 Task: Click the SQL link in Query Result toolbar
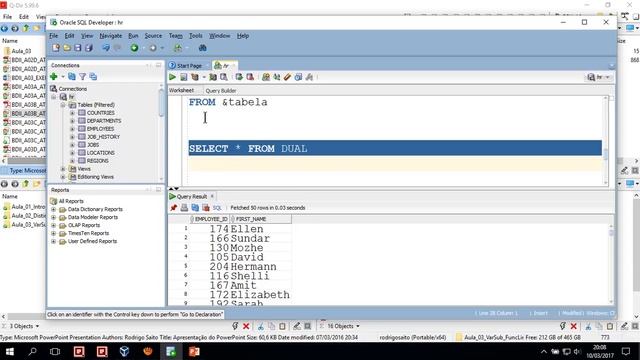(x=217, y=208)
